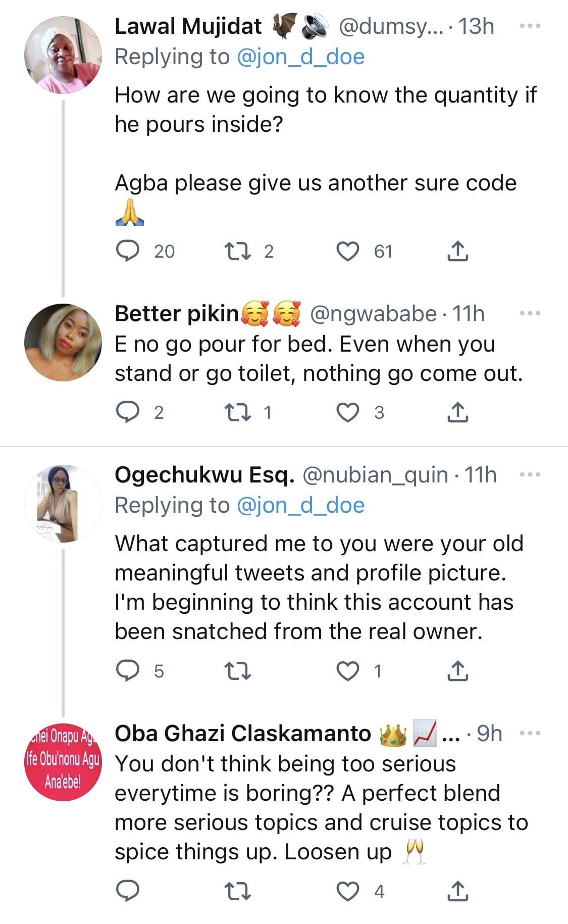
Task: Reply to Oba Ghazi Claskamanto's tweet
Action: tap(128, 891)
